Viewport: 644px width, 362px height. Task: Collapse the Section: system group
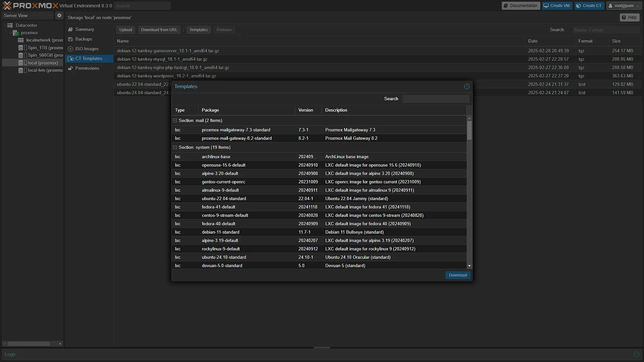pyautogui.click(x=175, y=147)
